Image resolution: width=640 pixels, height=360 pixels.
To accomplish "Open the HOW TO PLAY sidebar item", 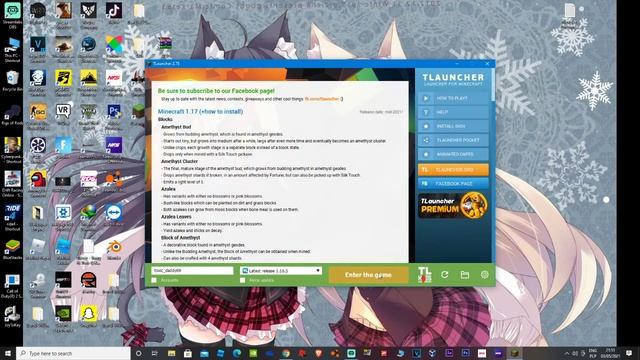I will (x=453, y=98).
